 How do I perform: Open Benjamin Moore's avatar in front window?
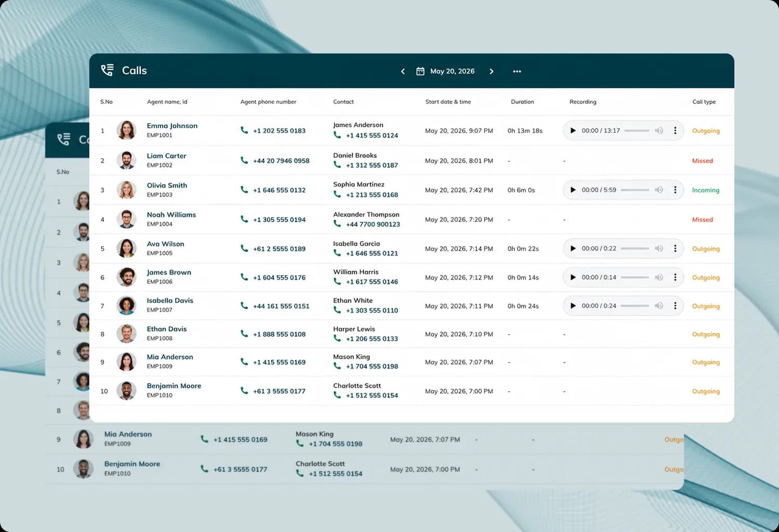tap(126, 390)
